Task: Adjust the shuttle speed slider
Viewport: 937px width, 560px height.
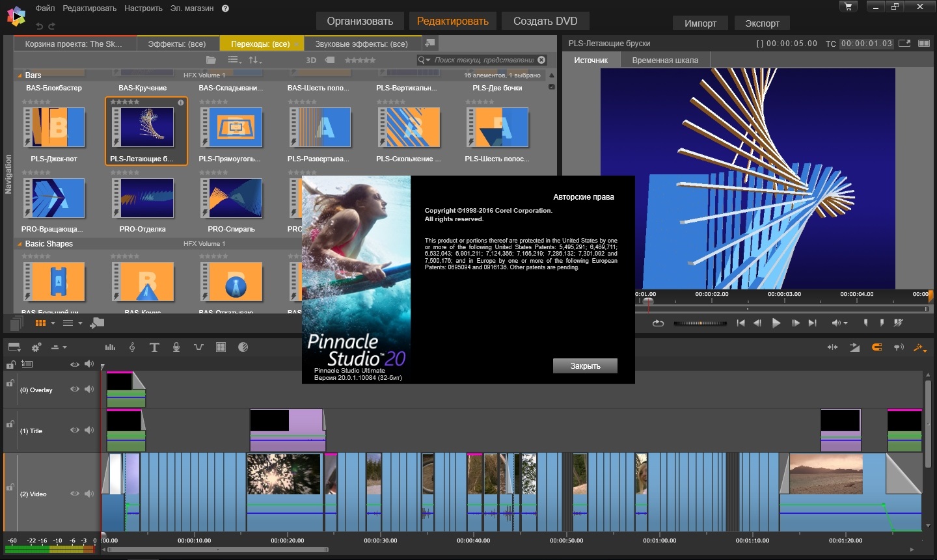Action: coord(700,323)
